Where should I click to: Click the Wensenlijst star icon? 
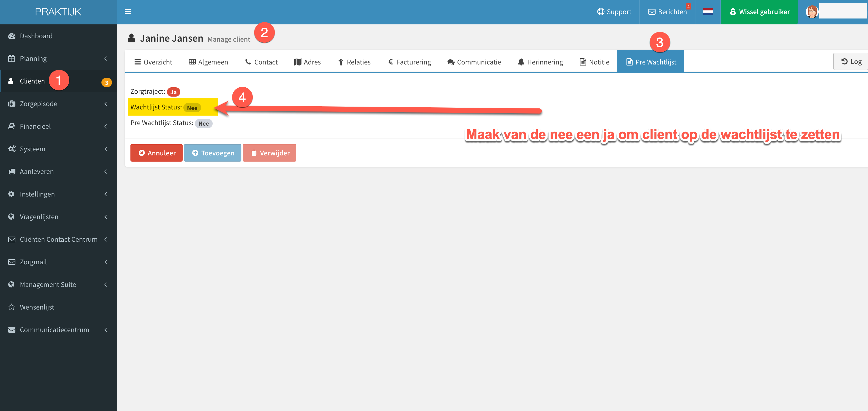pyautogui.click(x=12, y=307)
